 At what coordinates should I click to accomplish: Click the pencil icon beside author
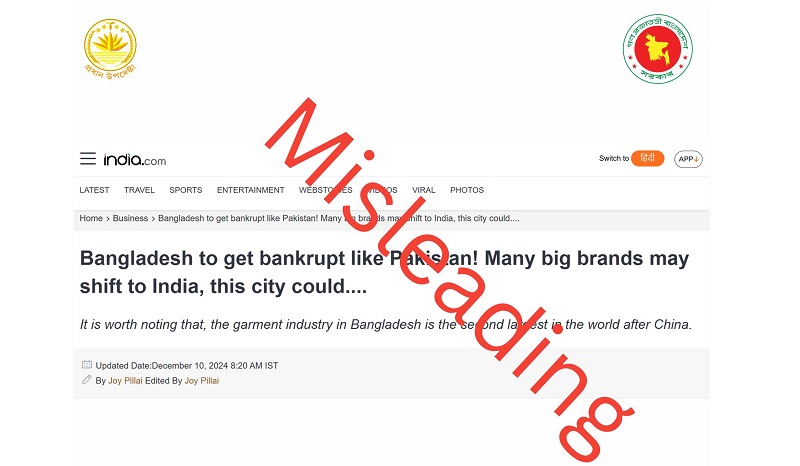(x=87, y=380)
